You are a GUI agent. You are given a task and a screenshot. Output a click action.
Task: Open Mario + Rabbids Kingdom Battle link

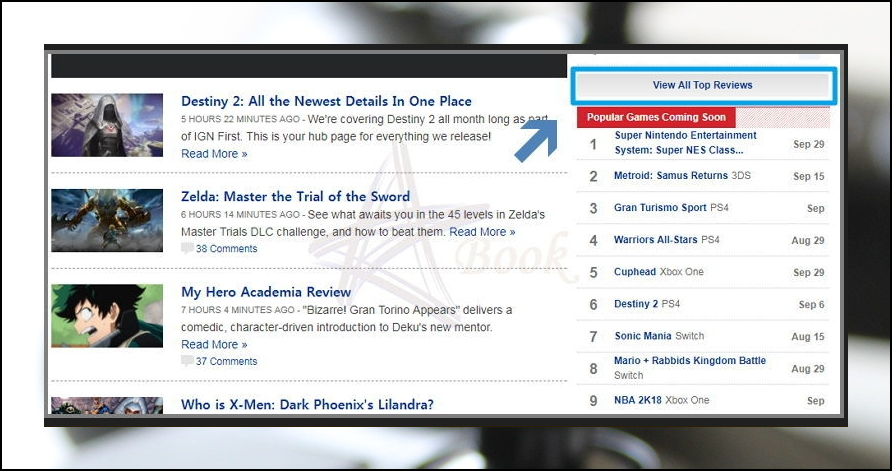pyautogui.click(x=689, y=361)
